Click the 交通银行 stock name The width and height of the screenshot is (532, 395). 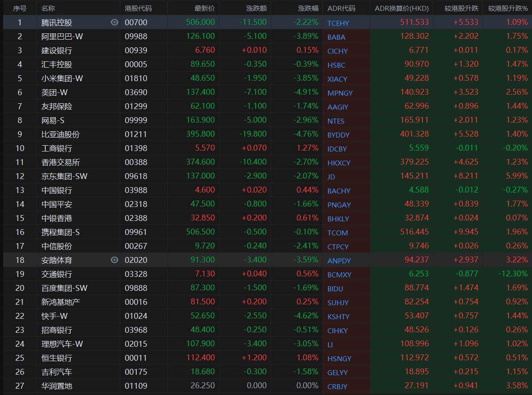[57, 274]
